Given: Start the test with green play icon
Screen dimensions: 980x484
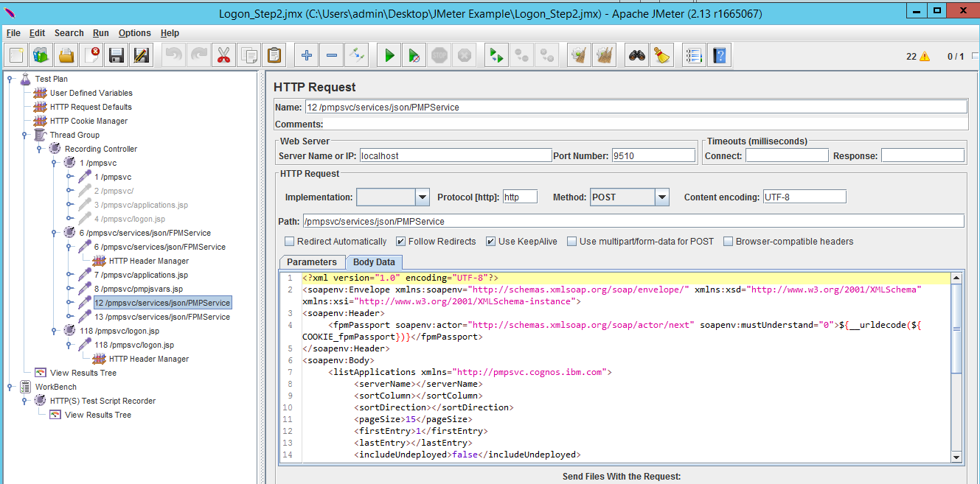Looking at the screenshot, I should tap(389, 55).
